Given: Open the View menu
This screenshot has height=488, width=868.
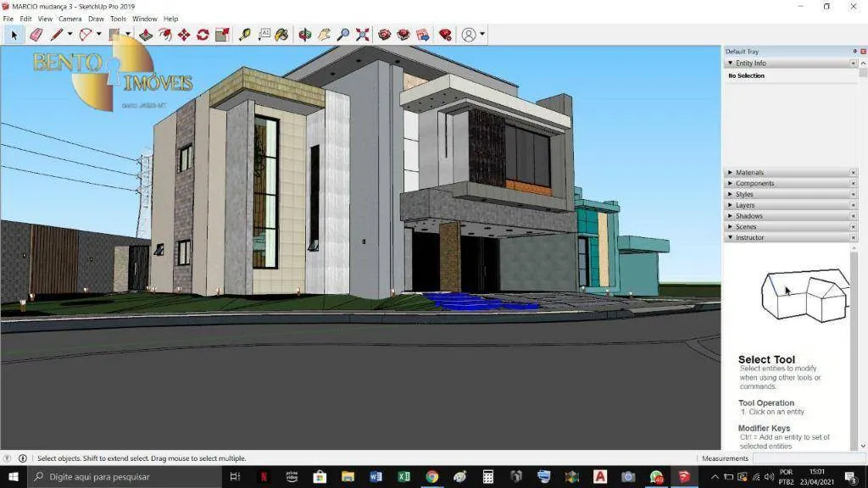Looking at the screenshot, I should pos(45,19).
